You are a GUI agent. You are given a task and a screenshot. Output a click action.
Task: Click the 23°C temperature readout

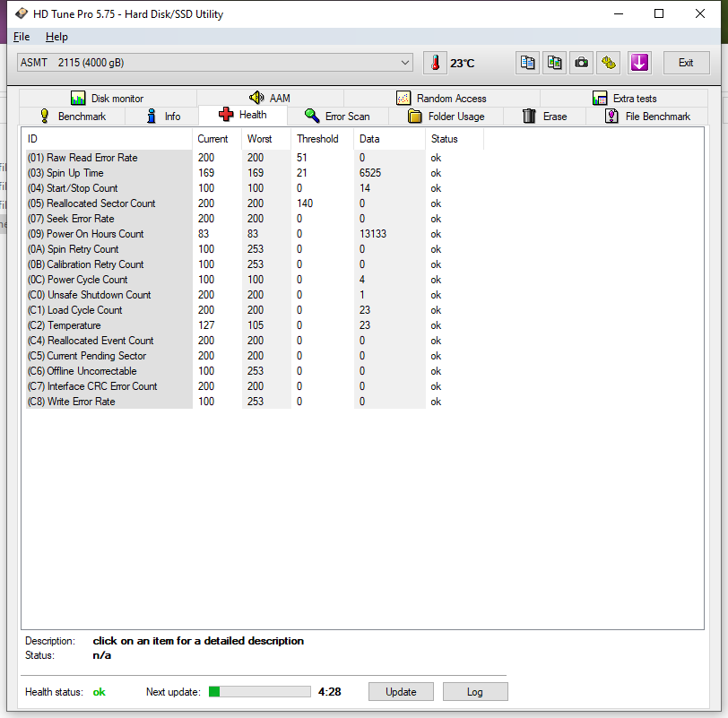click(x=462, y=63)
